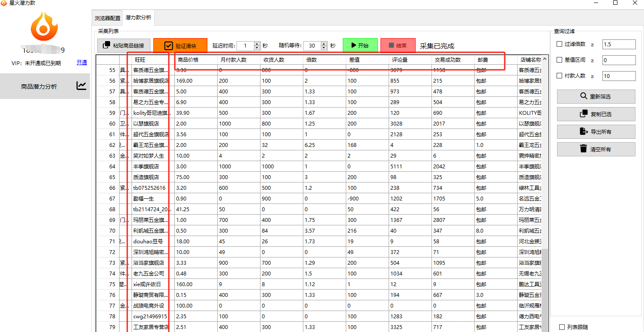The width and height of the screenshot is (644, 332).
Task: Switch to the 潜力款分析 tab
Action: (x=138, y=18)
